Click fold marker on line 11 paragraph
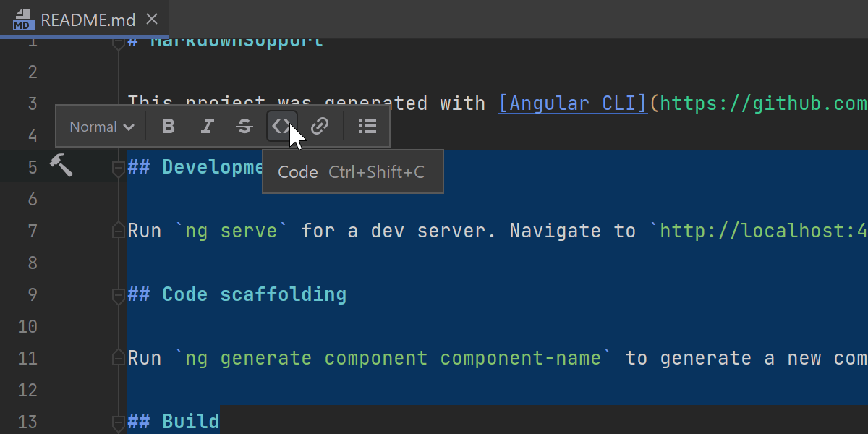 [118, 358]
